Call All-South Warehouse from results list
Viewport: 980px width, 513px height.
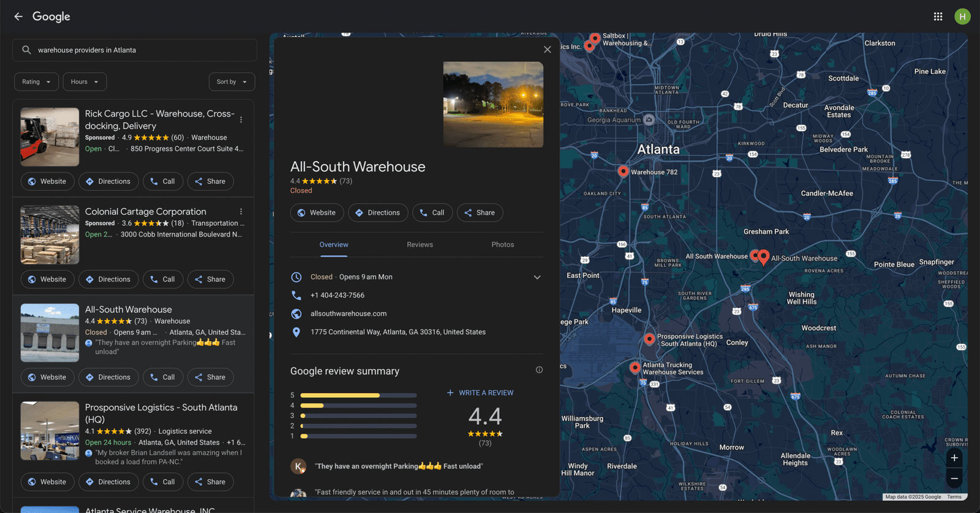coord(163,378)
